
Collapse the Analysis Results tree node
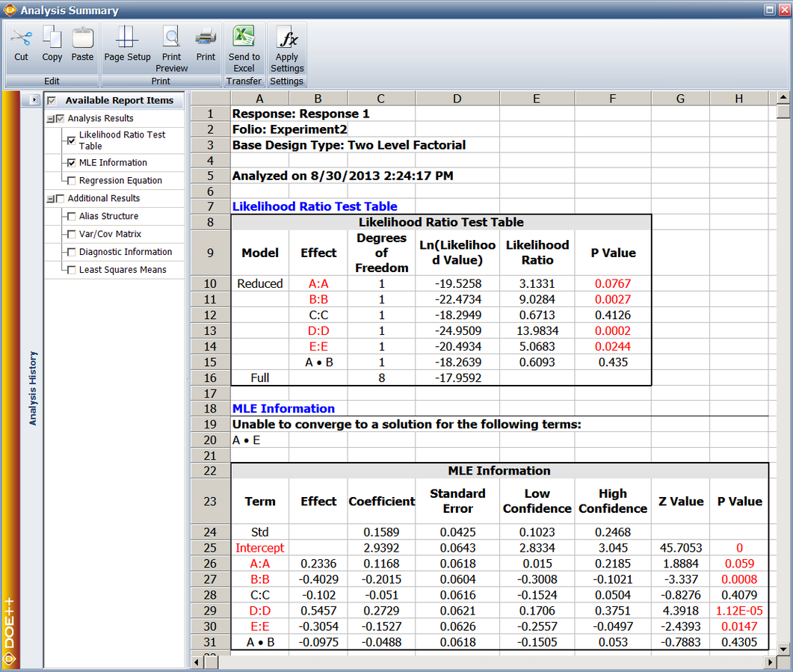tap(50, 119)
